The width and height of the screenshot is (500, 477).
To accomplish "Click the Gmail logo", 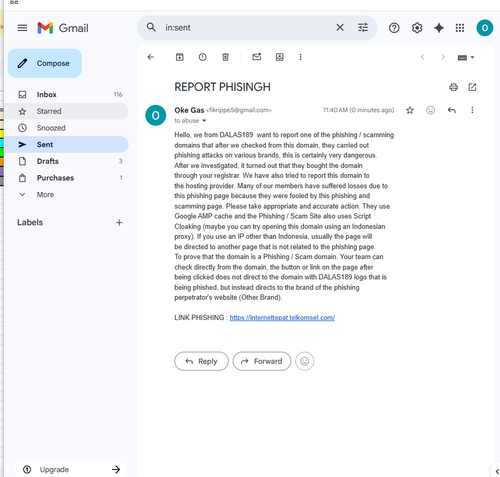I will coord(63,28).
